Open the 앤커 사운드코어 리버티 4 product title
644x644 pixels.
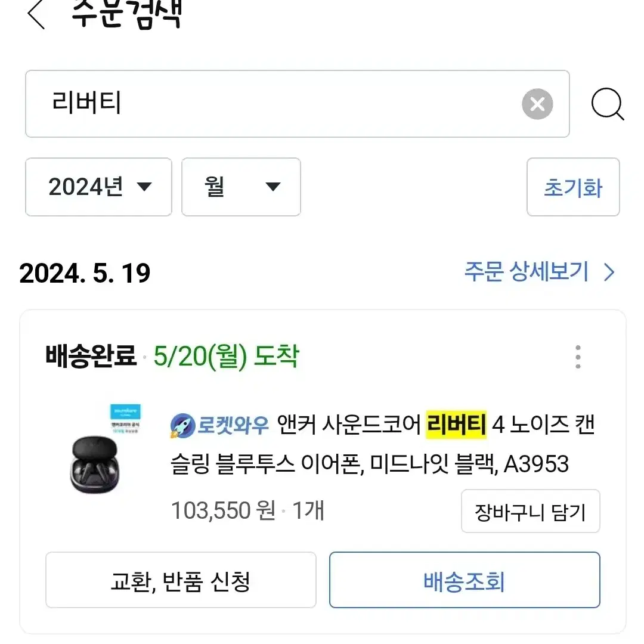pyautogui.click(x=382, y=444)
